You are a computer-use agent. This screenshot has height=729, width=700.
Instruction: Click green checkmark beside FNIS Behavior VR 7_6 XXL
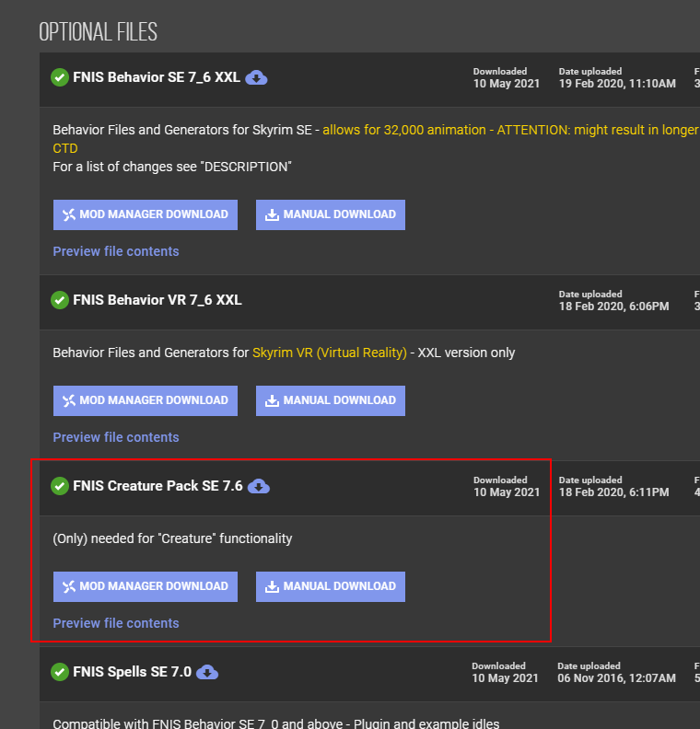[60, 300]
